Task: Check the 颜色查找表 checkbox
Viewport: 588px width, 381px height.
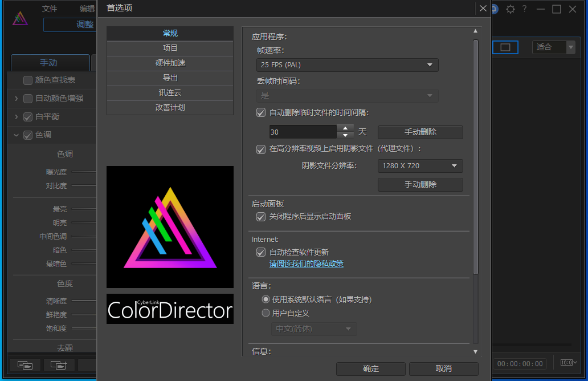Action: pyautogui.click(x=28, y=80)
